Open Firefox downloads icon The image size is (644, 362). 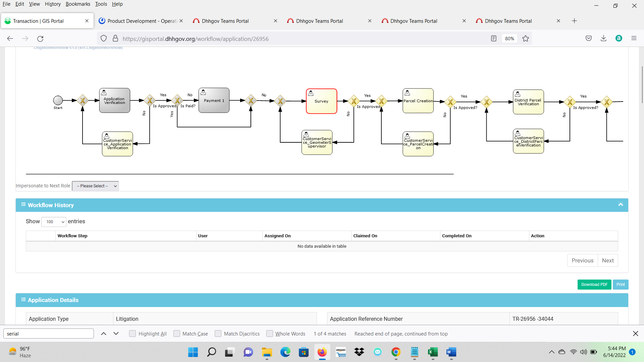603,38
